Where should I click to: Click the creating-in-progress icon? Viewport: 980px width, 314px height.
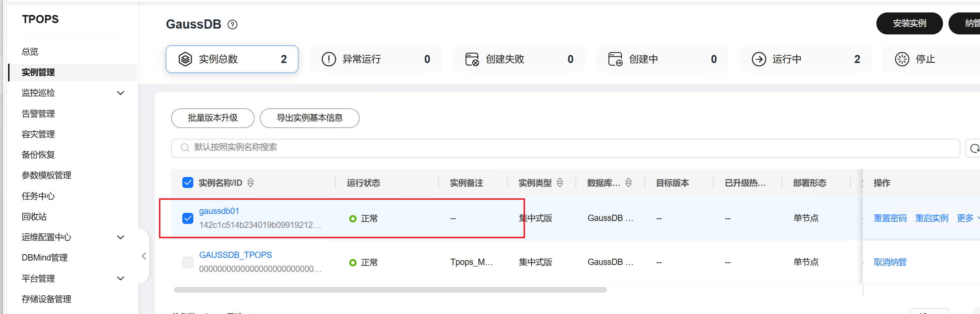615,59
